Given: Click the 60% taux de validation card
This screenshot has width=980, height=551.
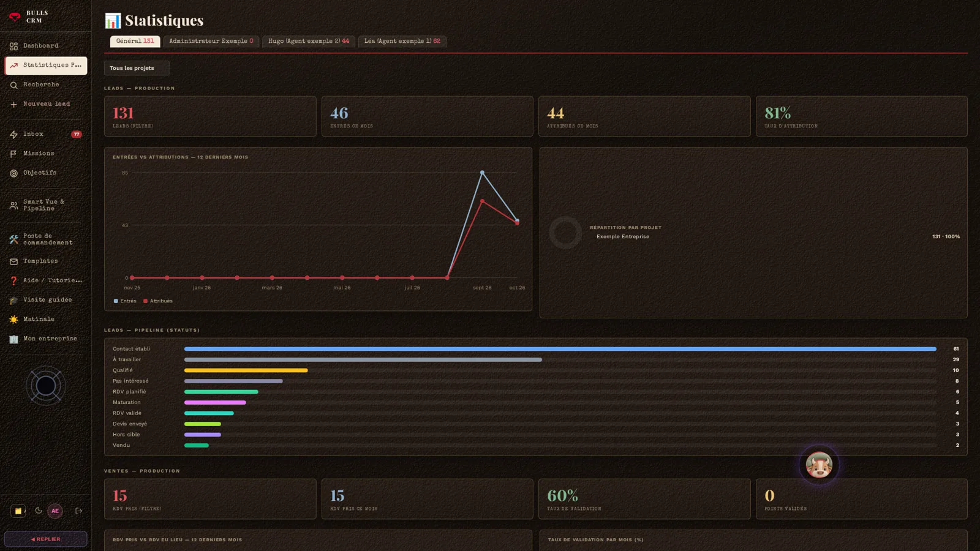Looking at the screenshot, I should [x=644, y=499].
